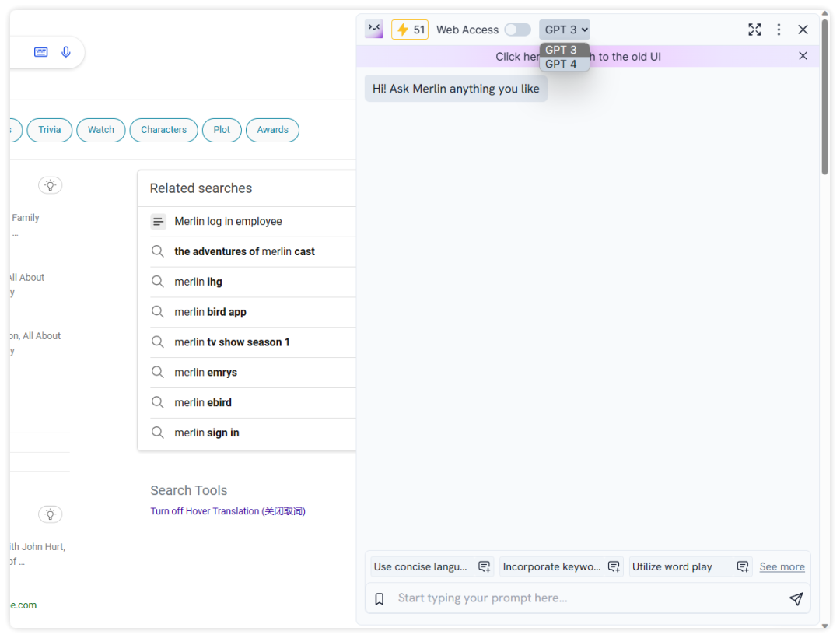Open the lightning credits counter showing 51
The image size is (840, 638).
tap(410, 30)
